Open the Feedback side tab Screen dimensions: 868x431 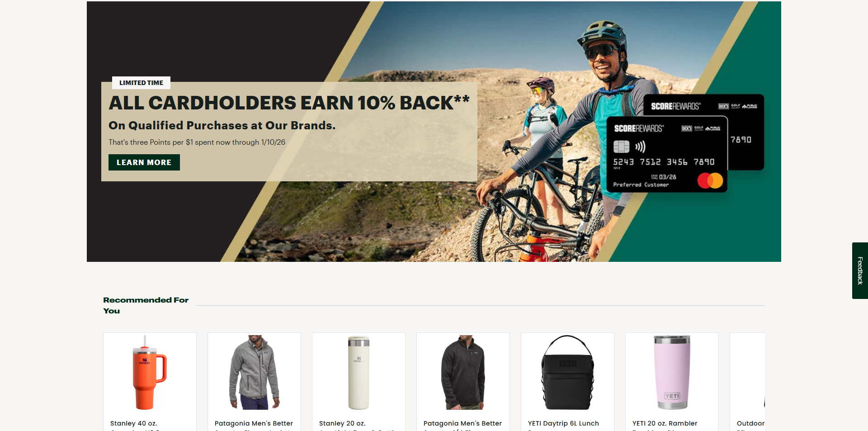coord(860,270)
